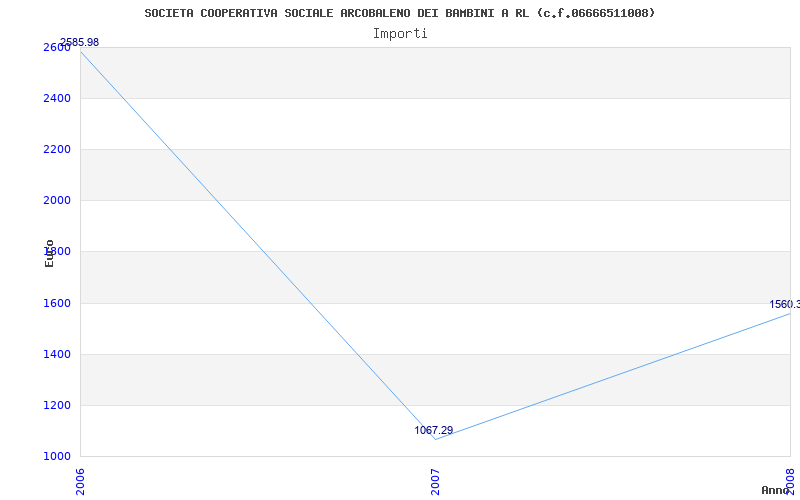Click the 1600 y-axis tick label
Screen dimensions: 800x500
coord(55,303)
